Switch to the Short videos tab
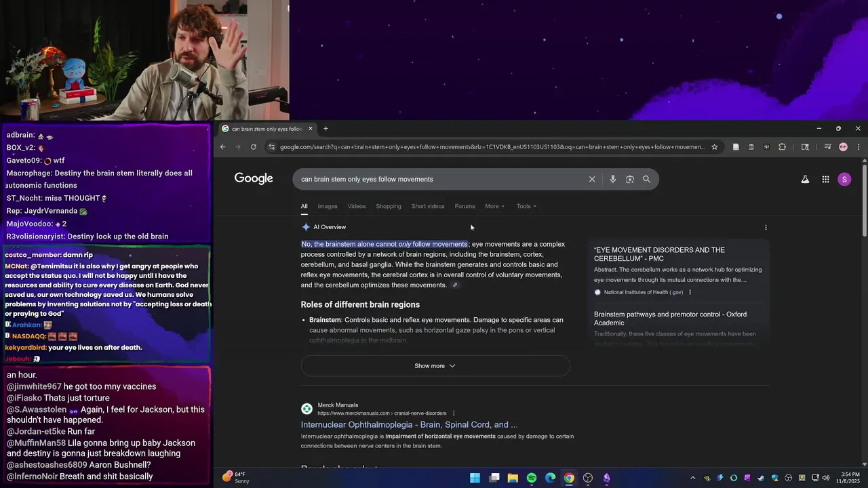This screenshot has width=868, height=488. (428, 206)
